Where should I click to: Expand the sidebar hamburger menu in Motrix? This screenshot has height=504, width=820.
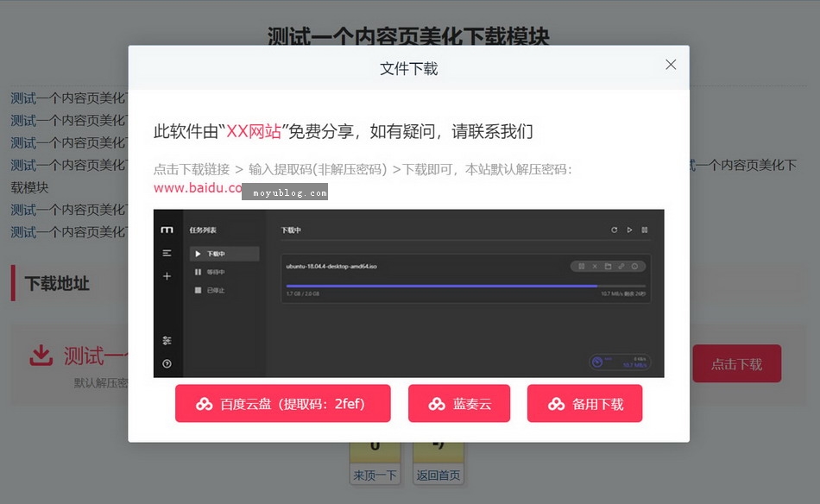click(x=166, y=254)
